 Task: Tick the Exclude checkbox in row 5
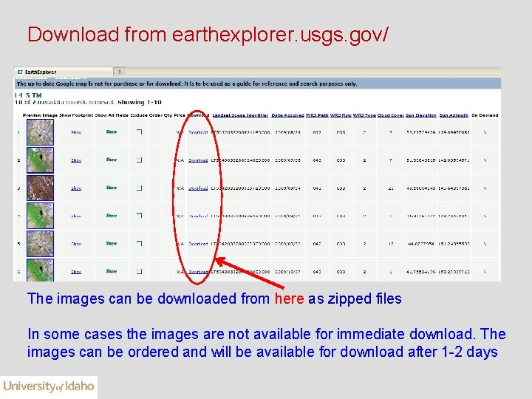coord(139,243)
